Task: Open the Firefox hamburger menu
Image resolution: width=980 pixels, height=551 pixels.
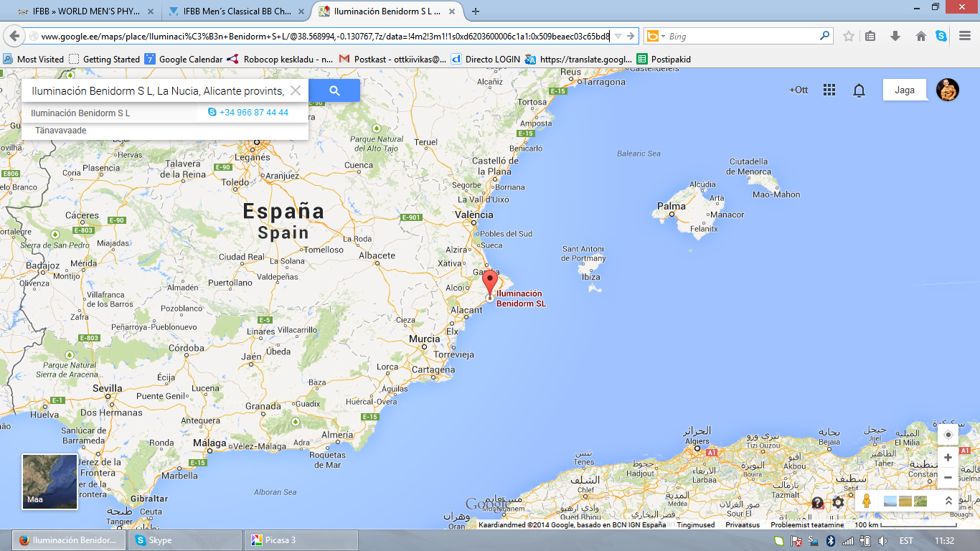Action: (965, 36)
